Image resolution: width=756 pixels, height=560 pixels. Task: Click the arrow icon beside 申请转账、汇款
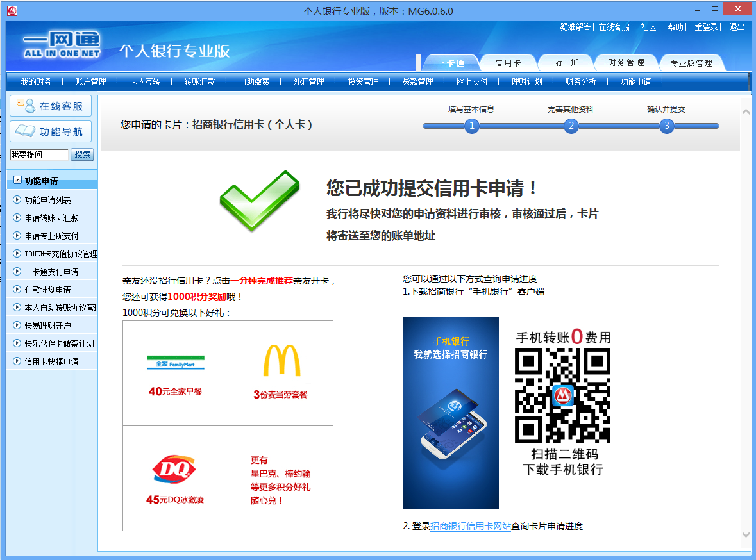[17, 217]
